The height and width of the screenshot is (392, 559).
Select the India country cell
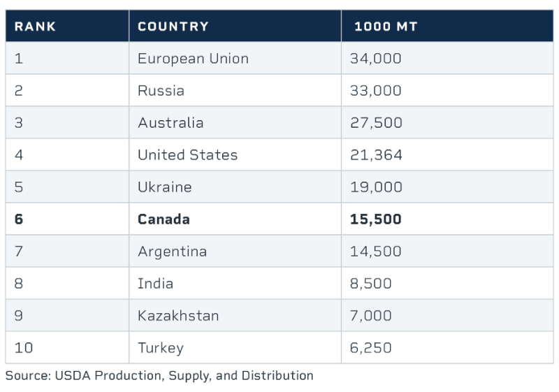(x=155, y=284)
